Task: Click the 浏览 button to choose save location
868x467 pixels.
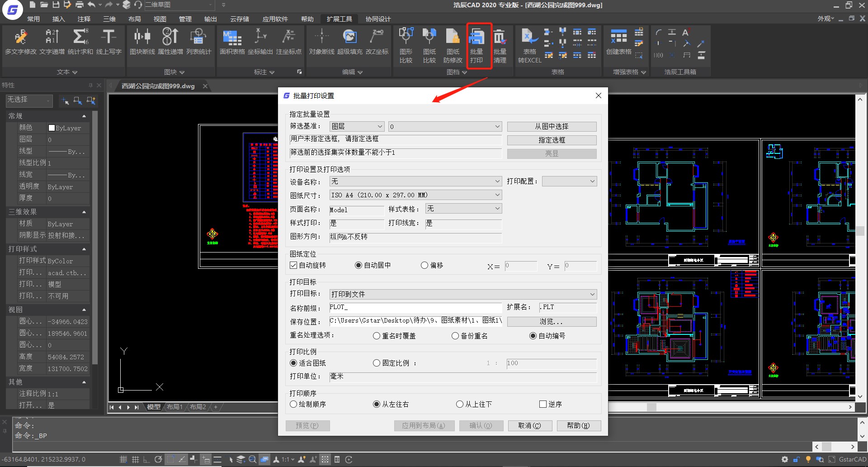Action: pos(551,321)
